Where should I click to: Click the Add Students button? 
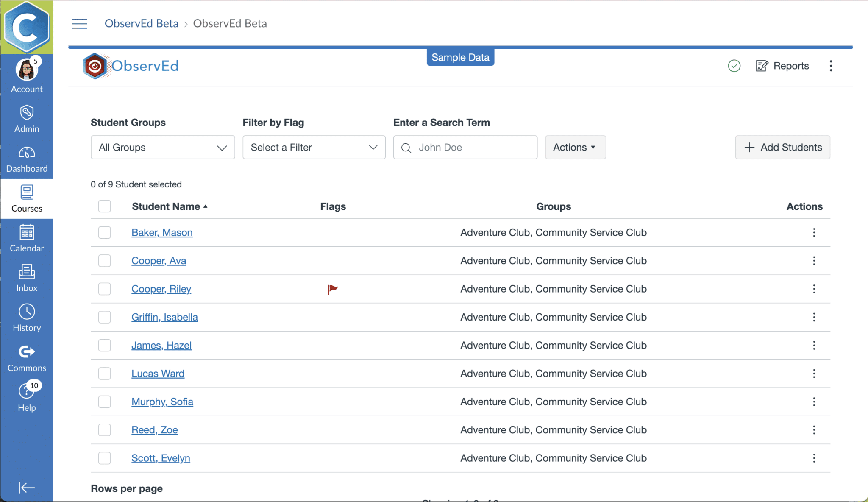coord(782,147)
